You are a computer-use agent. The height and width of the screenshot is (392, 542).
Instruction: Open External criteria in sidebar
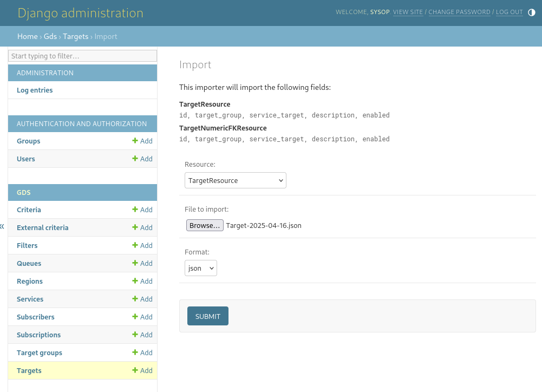(43, 228)
